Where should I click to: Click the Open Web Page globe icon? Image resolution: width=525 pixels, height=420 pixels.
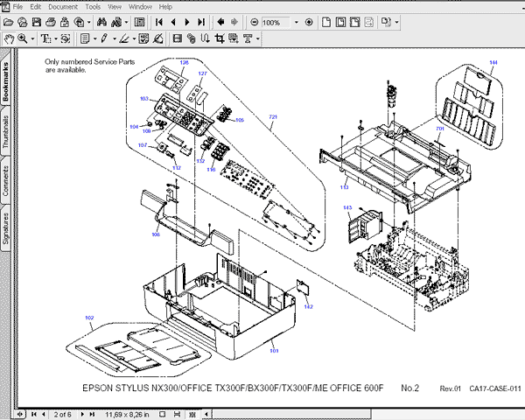tap(23, 23)
